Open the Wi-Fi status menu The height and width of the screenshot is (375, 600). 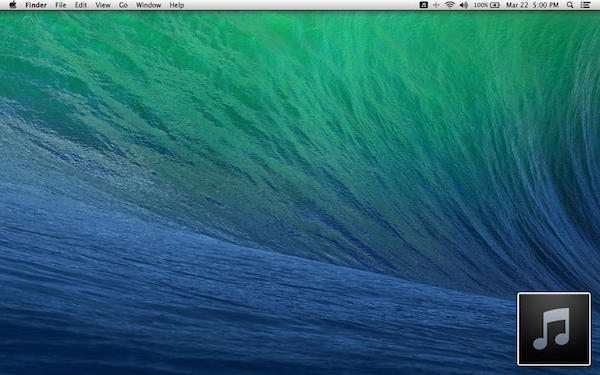coord(450,5)
